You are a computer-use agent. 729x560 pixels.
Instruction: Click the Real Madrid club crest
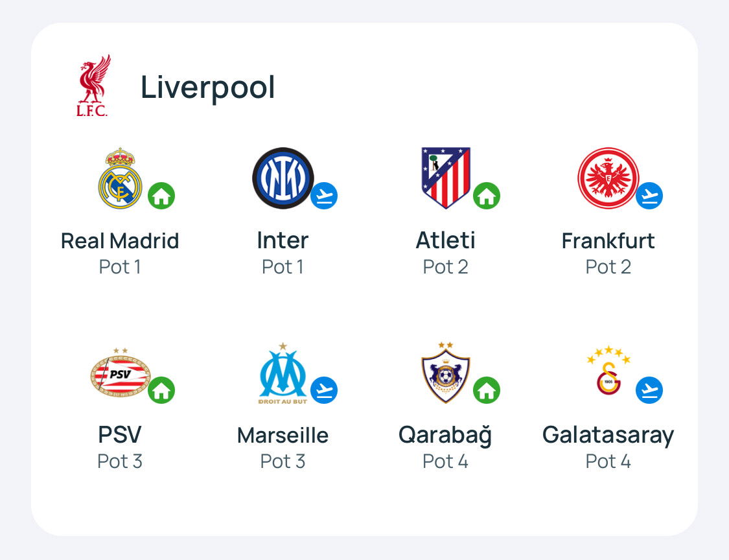pos(120,178)
